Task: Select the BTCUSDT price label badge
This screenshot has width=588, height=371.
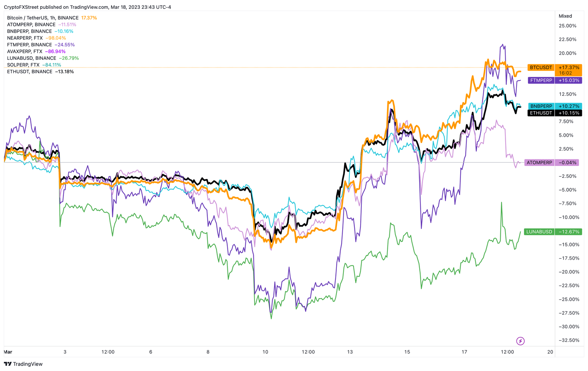Action: tap(541, 67)
